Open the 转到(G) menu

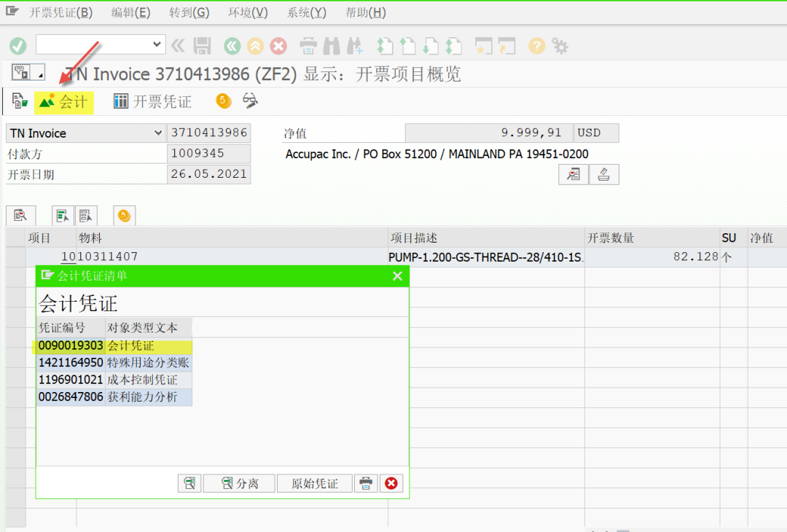(x=189, y=12)
